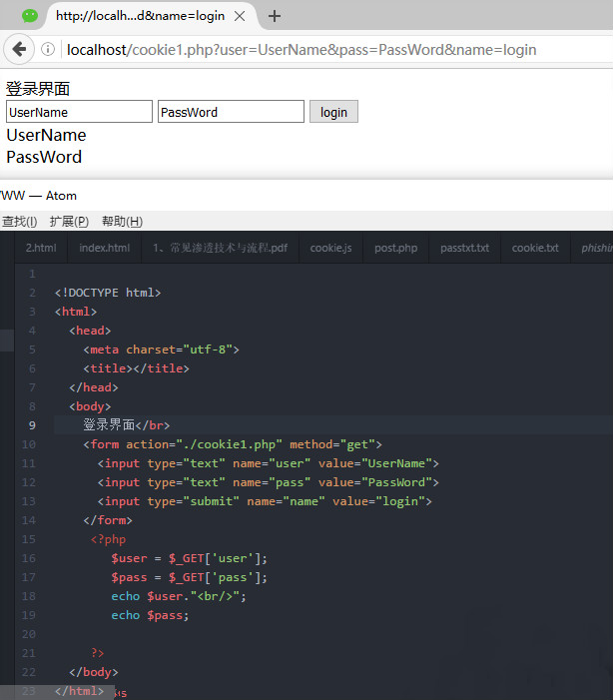Viewport: 613px width, 700px height.
Task: Click the WeChat green icon in tab strip
Action: (x=30, y=16)
